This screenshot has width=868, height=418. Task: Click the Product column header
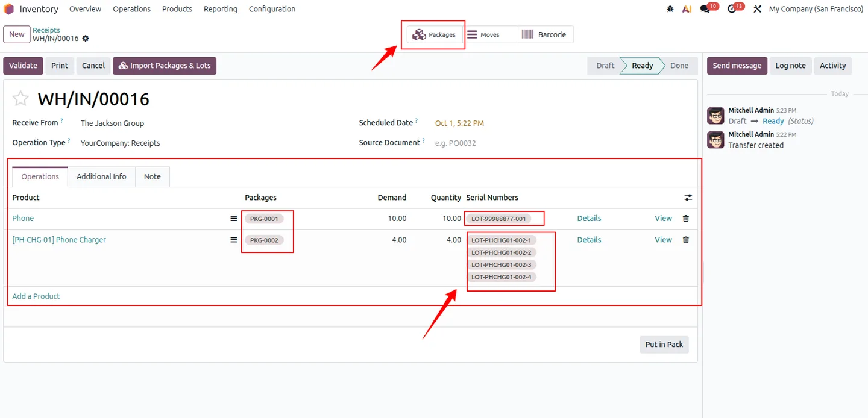point(26,198)
